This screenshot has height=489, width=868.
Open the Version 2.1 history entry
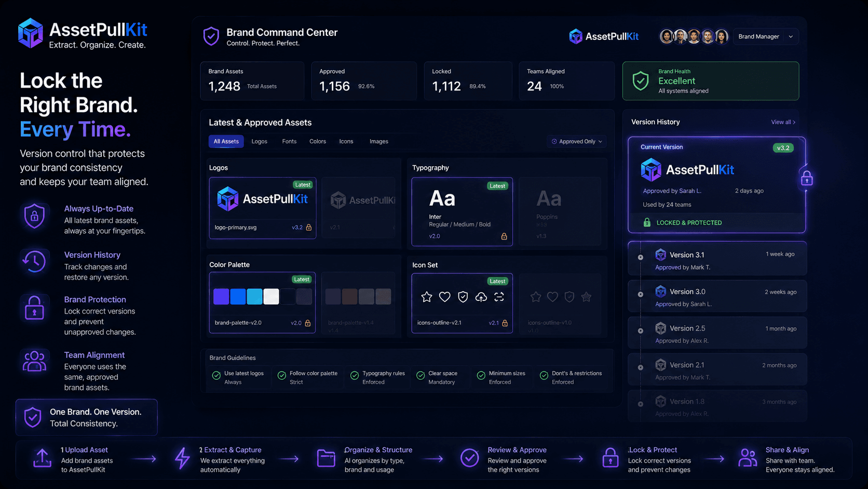(717, 369)
